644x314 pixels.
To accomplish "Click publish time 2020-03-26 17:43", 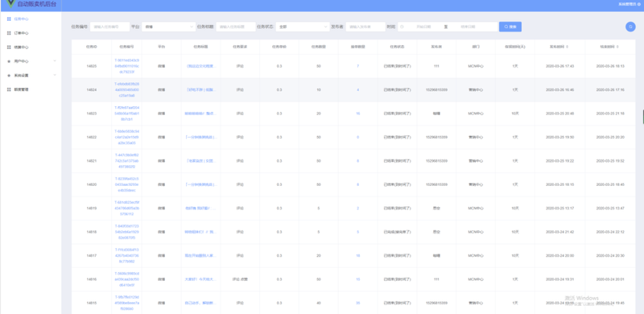I will click(x=559, y=66).
